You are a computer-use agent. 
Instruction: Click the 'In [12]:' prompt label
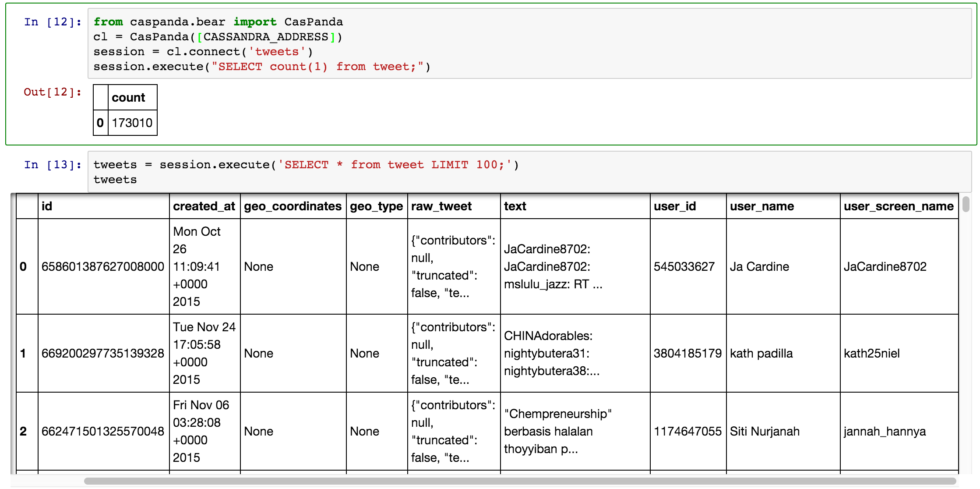coord(53,22)
